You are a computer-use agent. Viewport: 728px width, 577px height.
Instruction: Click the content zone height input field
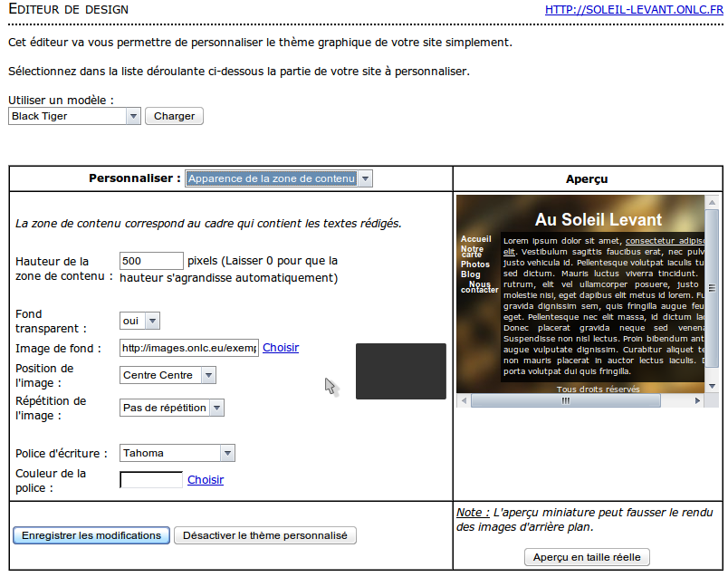(x=151, y=261)
